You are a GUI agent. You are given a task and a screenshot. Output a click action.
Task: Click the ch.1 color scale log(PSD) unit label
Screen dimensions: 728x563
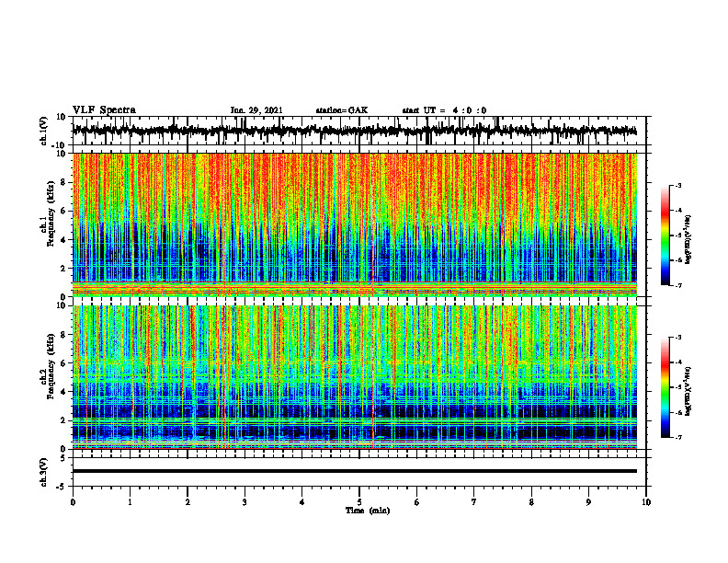pos(688,240)
